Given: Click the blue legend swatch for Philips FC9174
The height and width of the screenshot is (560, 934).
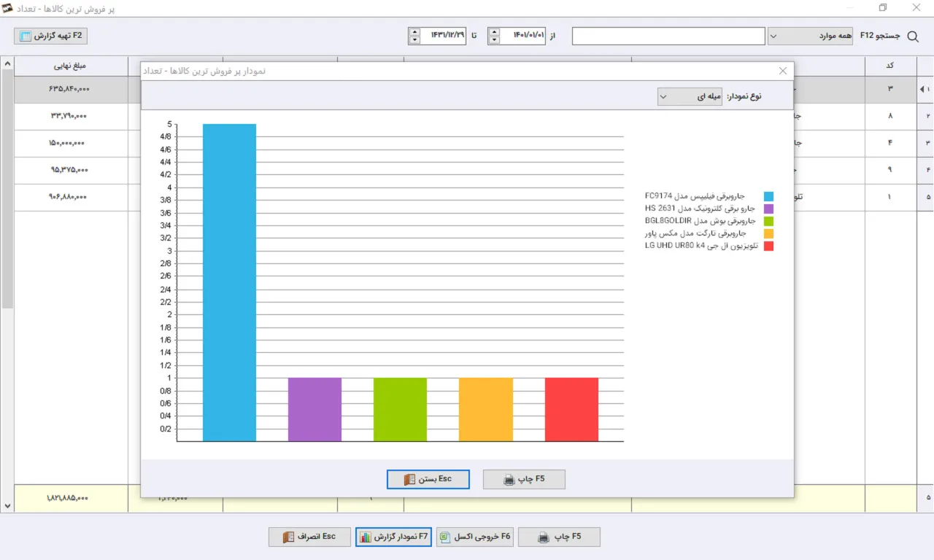Looking at the screenshot, I should [768, 196].
